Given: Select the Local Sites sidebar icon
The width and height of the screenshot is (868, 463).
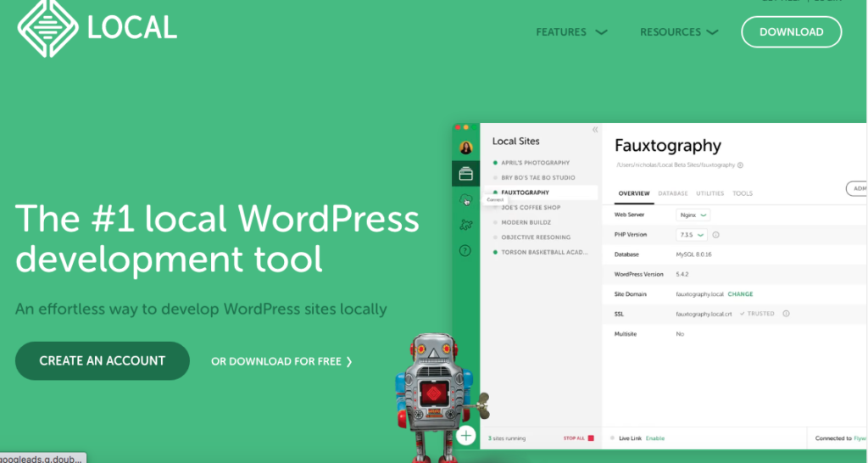Looking at the screenshot, I should click(x=466, y=174).
